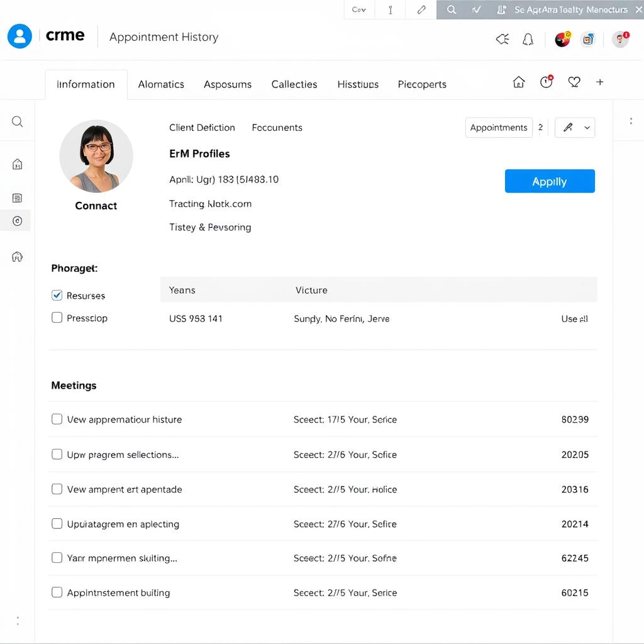This screenshot has height=644, width=644.
Task: Expand the pen tool dropdown chevron
Action: [587, 128]
